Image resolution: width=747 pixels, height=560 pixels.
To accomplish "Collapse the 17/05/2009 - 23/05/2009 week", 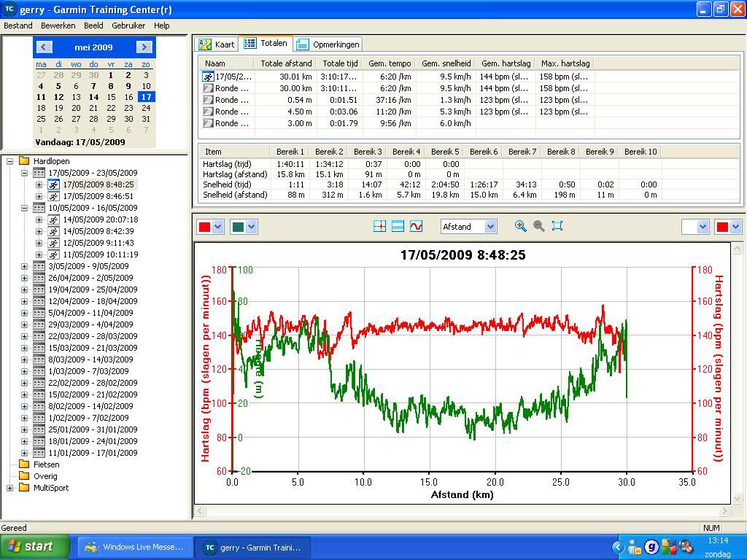I will 24,173.
